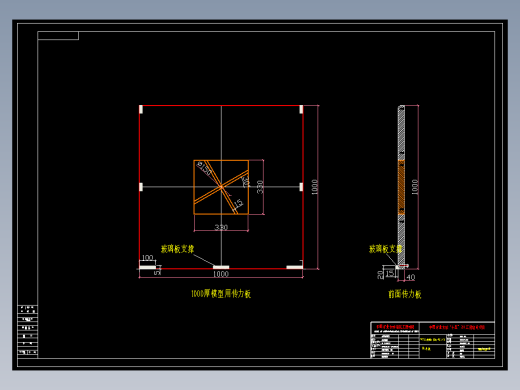
Task: Pick the horizontal 330 dimension below the orange square
Action: (x=221, y=227)
